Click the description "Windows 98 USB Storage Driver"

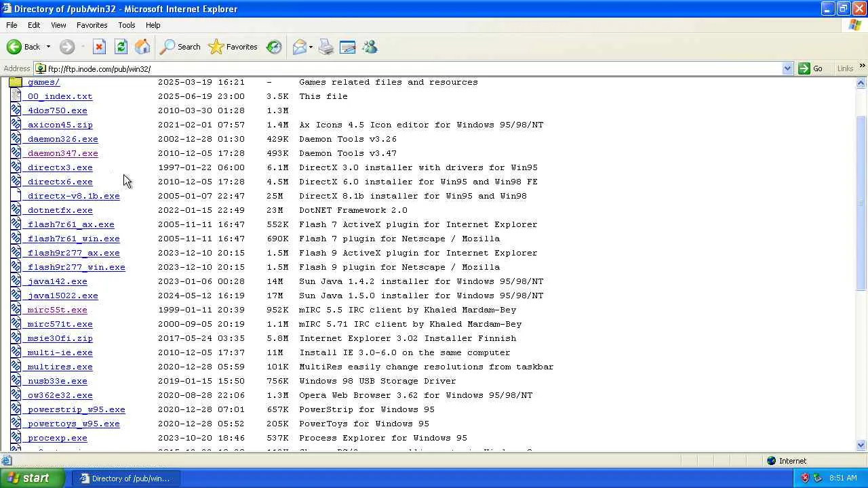[378, 381]
